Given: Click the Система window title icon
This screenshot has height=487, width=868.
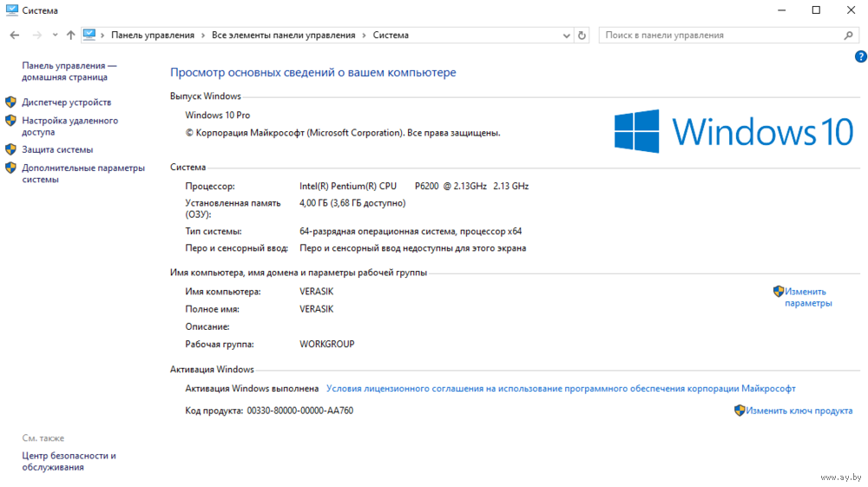Looking at the screenshot, I should coord(11,10).
